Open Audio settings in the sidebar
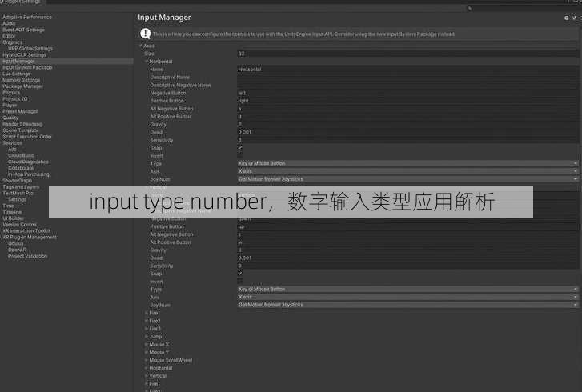The height and width of the screenshot is (392, 582). coord(9,23)
